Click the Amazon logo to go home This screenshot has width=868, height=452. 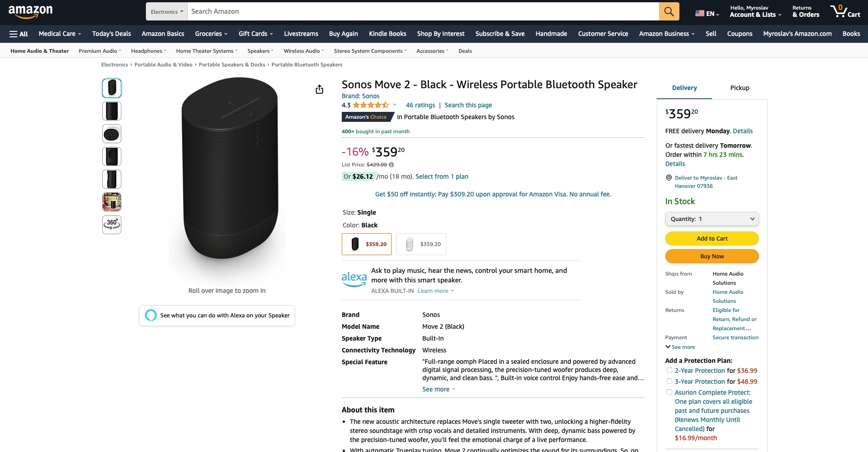30,11
